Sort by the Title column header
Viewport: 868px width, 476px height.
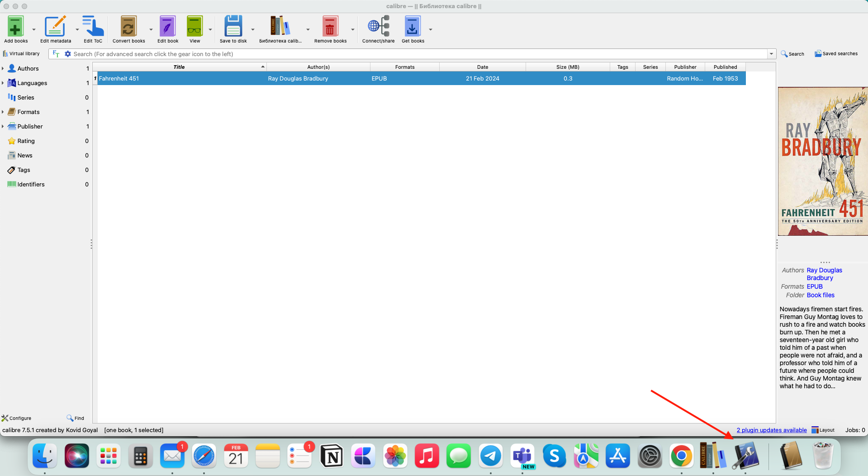pos(179,67)
